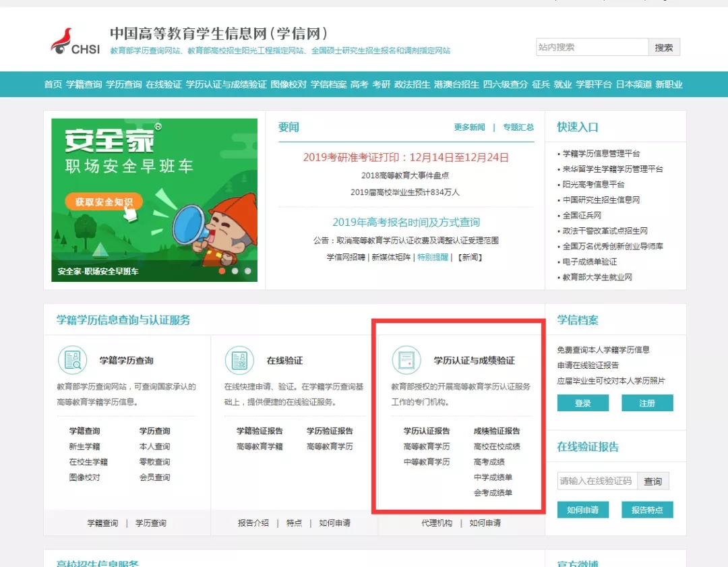The height and width of the screenshot is (567, 728).
Task: Open 中国研究生招生信息网 quick link
Action: tap(601, 200)
